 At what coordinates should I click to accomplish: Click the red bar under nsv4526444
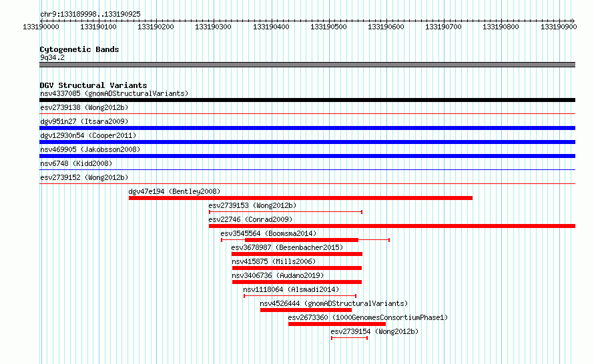[x=306, y=310]
